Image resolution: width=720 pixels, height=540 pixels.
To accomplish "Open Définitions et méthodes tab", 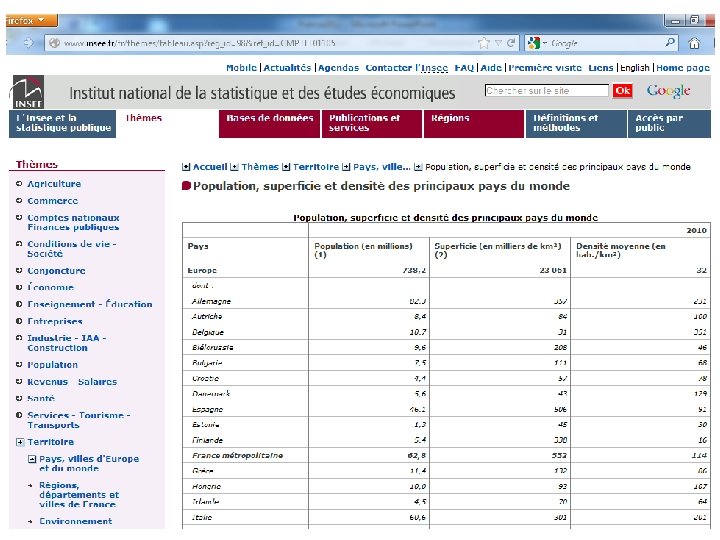I will click(576, 124).
